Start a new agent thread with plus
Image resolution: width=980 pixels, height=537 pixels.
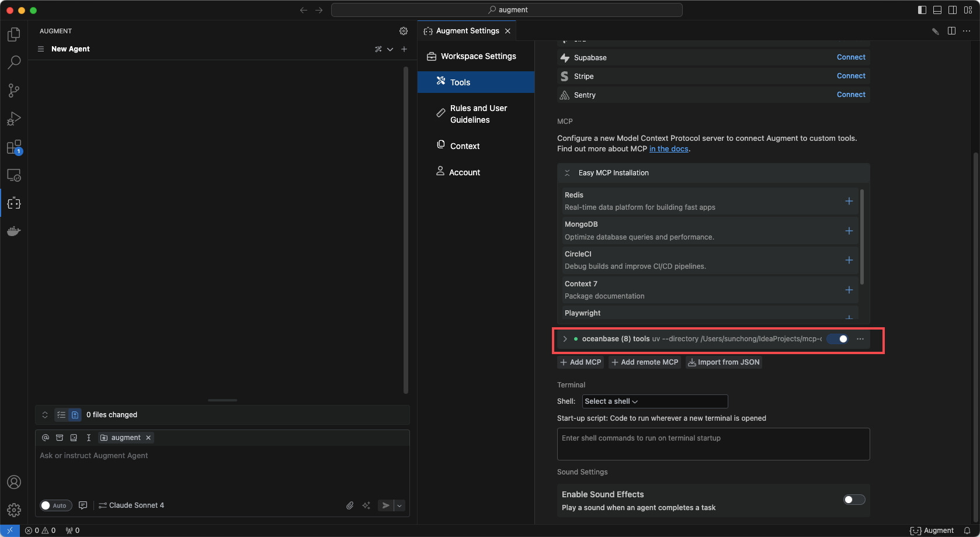coord(404,49)
